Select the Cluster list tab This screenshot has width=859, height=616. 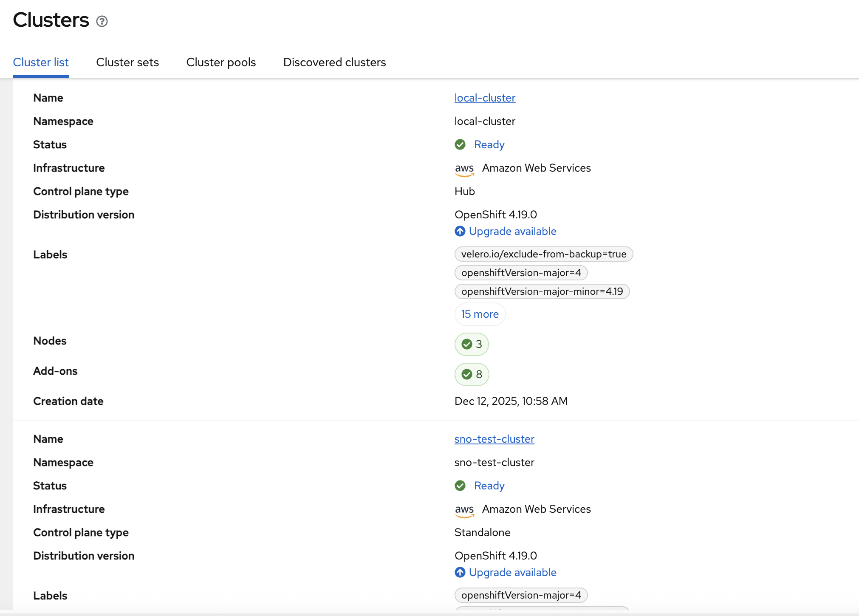point(41,62)
